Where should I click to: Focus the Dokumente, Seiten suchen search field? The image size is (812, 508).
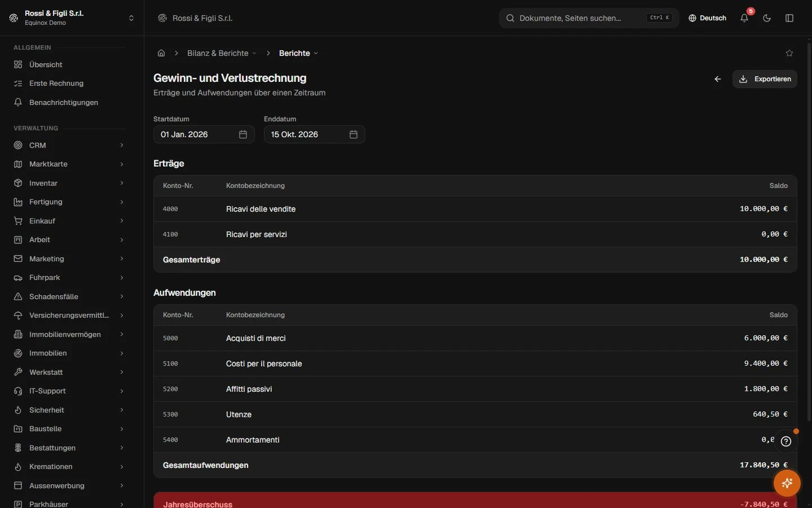click(589, 18)
